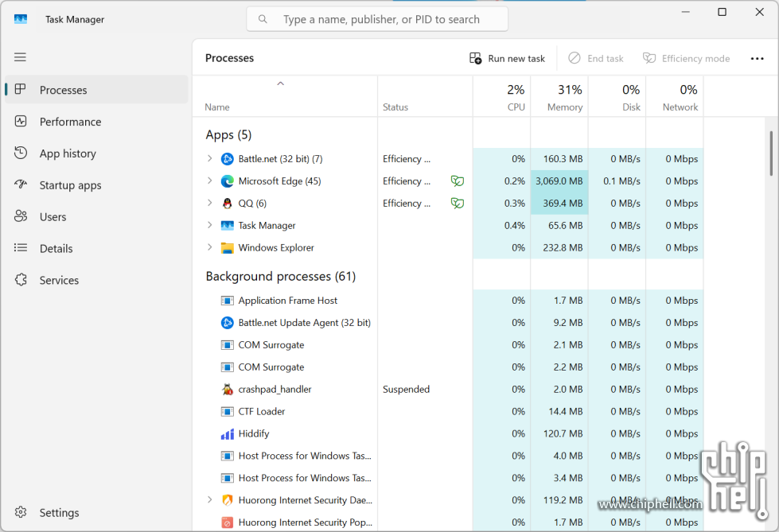Viewport: 779px width, 532px height.
Task: Click the Application Frame Host icon
Action: (x=227, y=301)
